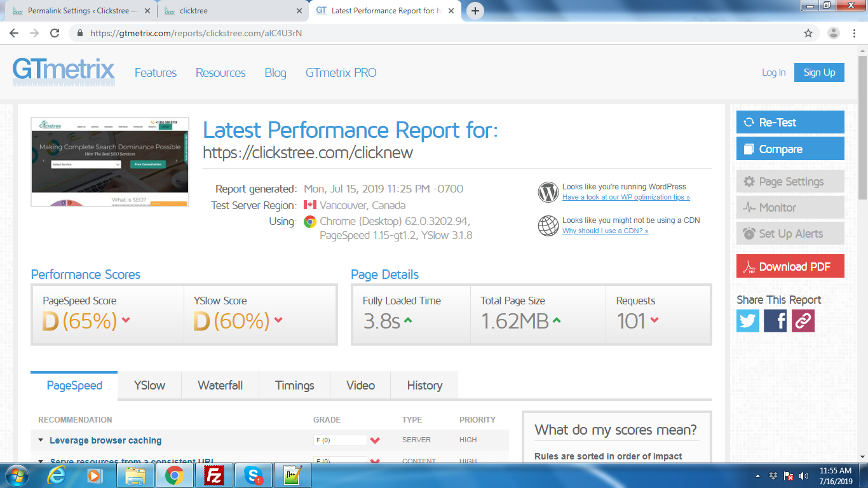The image size is (868, 488).
Task: Open Chrome profile avatar icon
Action: coord(834,33)
